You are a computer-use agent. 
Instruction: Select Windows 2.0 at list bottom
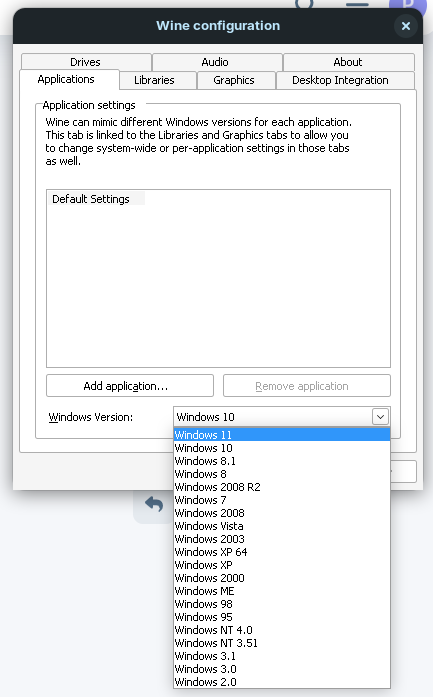point(282,682)
